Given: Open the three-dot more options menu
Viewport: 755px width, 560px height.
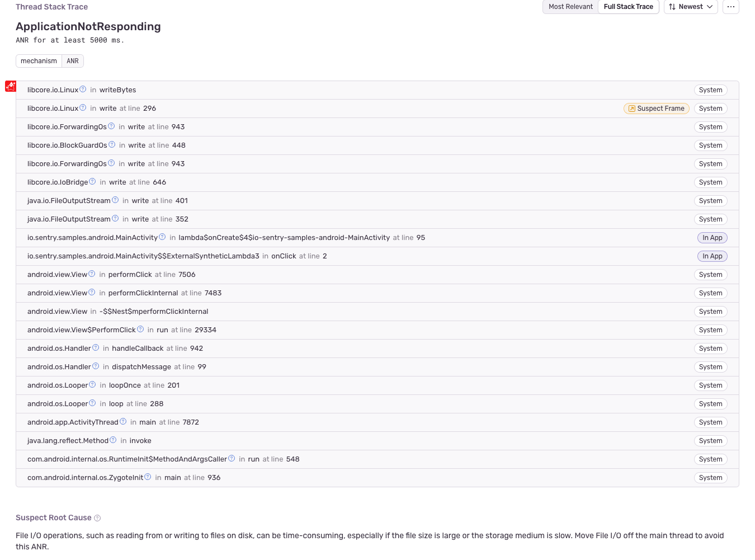Looking at the screenshot, I should pyautogui.click(x=731, y=7).
